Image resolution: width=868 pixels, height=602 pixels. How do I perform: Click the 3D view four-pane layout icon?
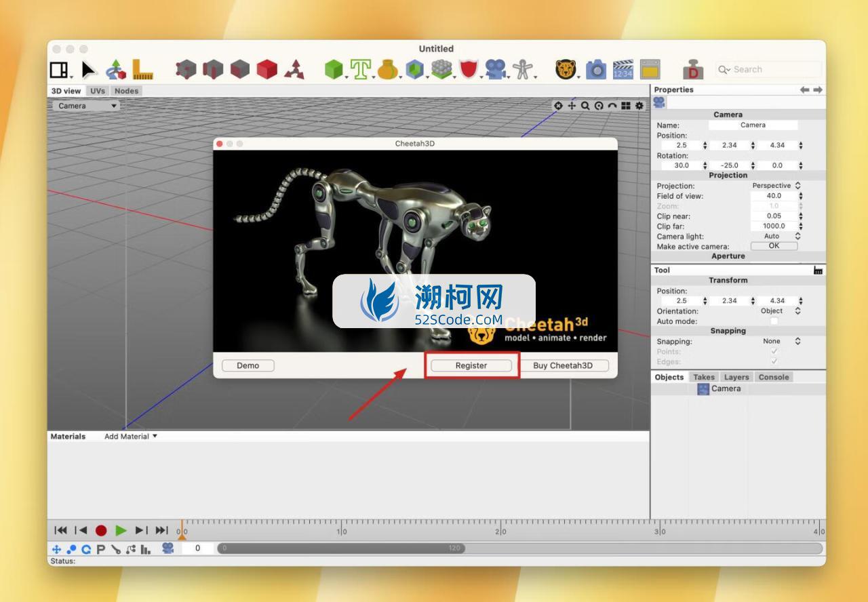pos(625,106)
